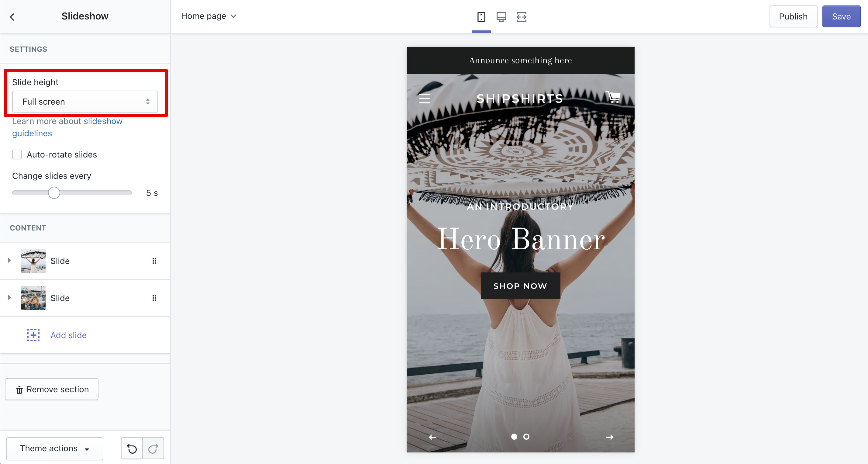Open Theme actions menu
Viewport: 868px width, 464px height.
[55, 448]
